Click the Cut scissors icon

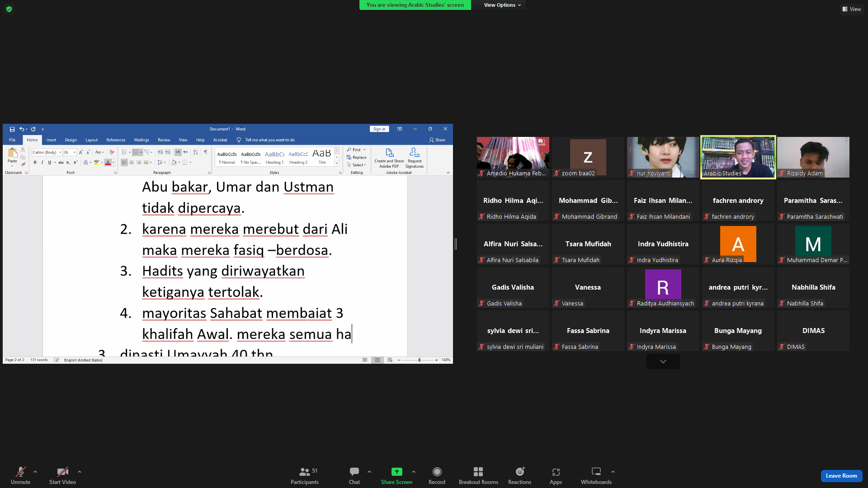coord(23,150)
